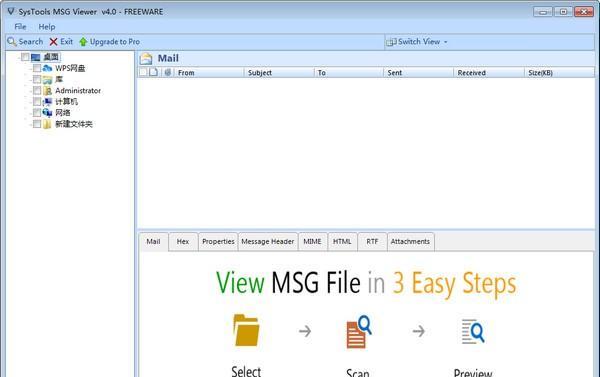Tick the network node checkbox
This screenshot has height=377, width=600.
pyautogui.click(x=37, y=113)
